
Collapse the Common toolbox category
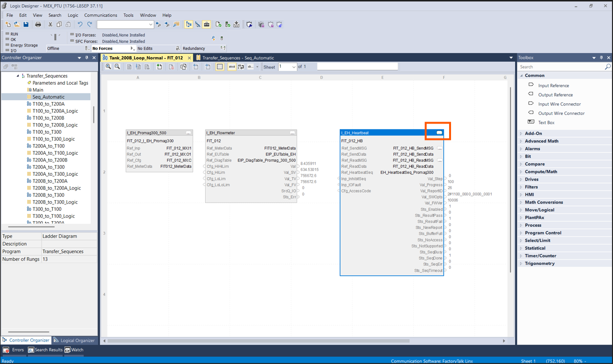click(x=521, y=76)
